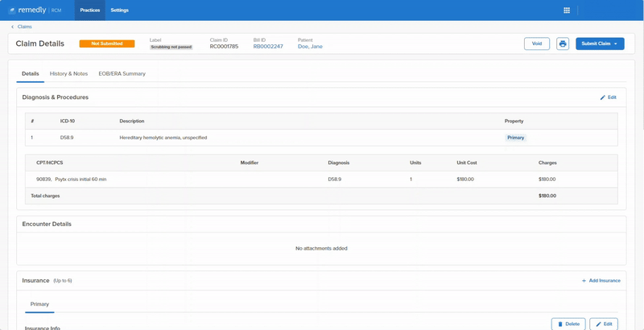Screen dimensions: 644x330
Task: Edit the primary insurance info
Action: (x=603, y=324)
